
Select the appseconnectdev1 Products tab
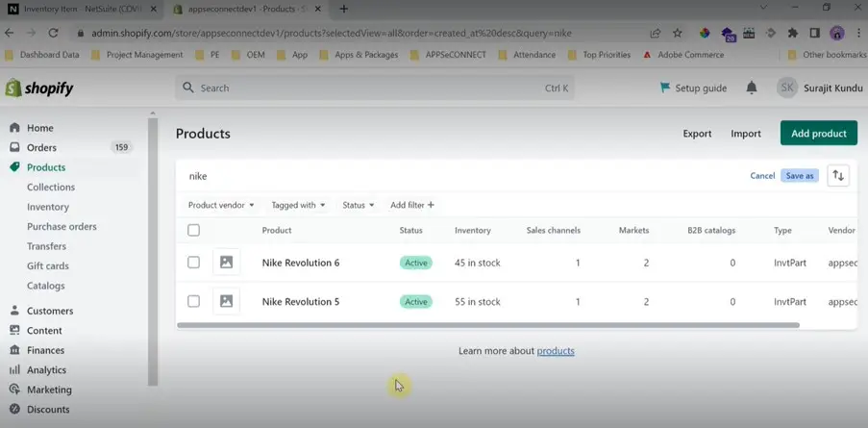coord(247,9)
